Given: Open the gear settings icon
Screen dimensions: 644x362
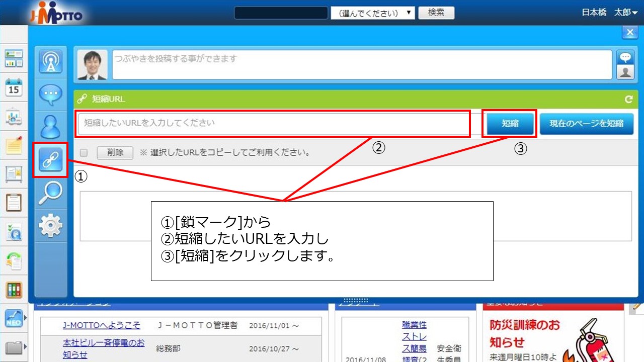Looking at the screenshot, I should tap(50, 226).
